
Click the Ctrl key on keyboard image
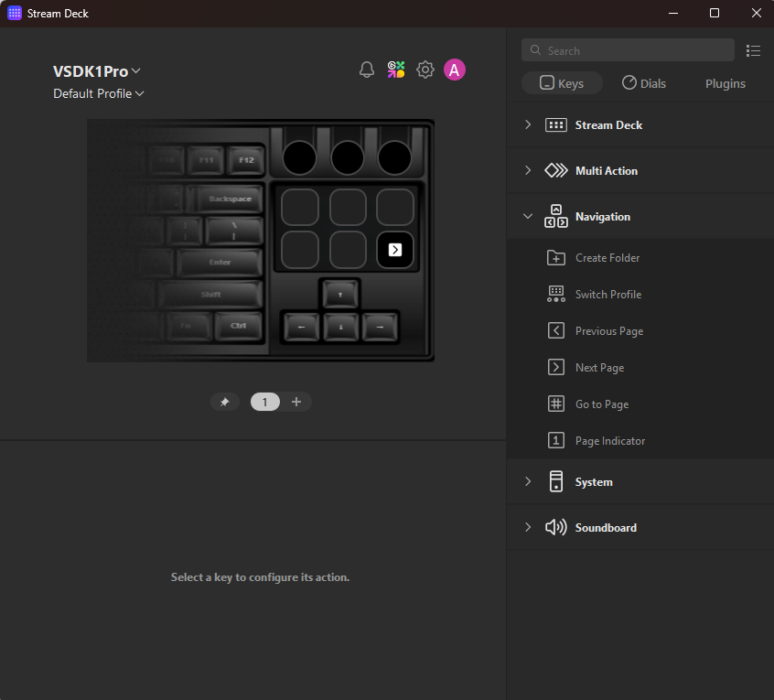coord(239,326)
